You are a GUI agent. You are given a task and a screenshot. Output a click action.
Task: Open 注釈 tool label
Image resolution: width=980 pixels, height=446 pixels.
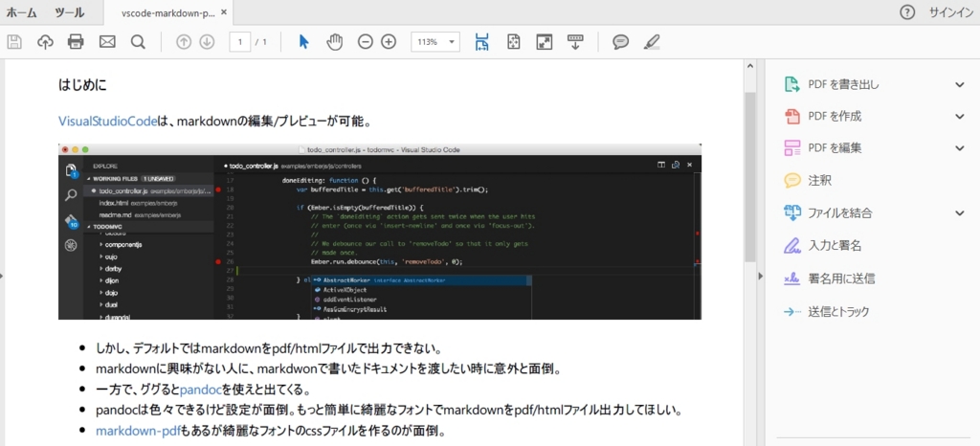(x=819, y=181)
